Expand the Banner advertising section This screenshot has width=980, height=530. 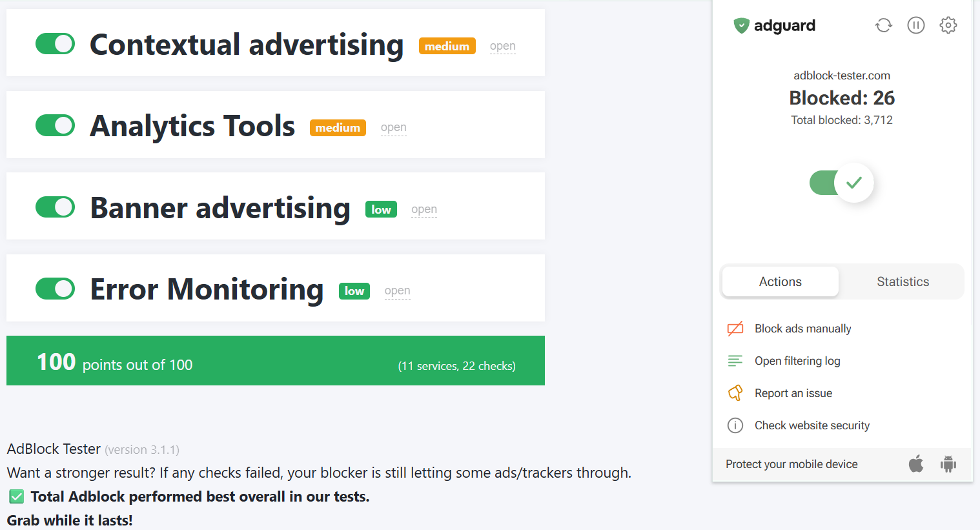[x=424, y=209]
